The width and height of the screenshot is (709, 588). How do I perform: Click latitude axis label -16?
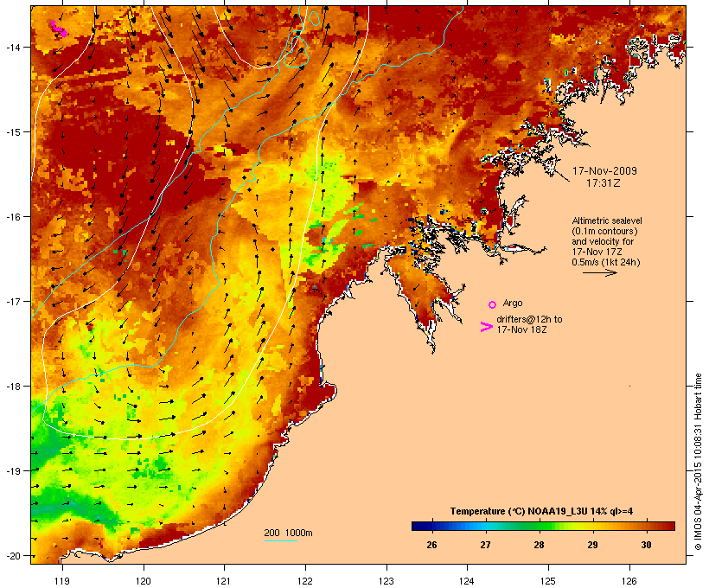[x=13, y=217]
